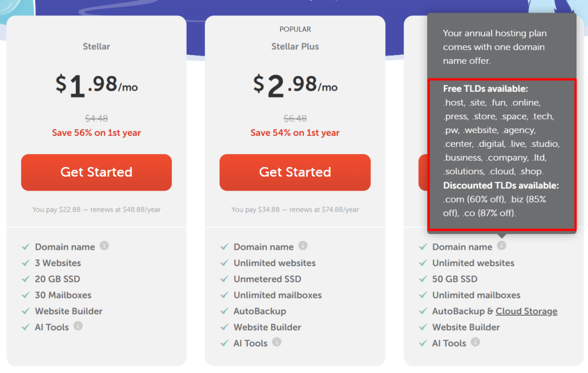Click the renews at $74.88/year notice
The image size is (588, 373).
[295, 209]
